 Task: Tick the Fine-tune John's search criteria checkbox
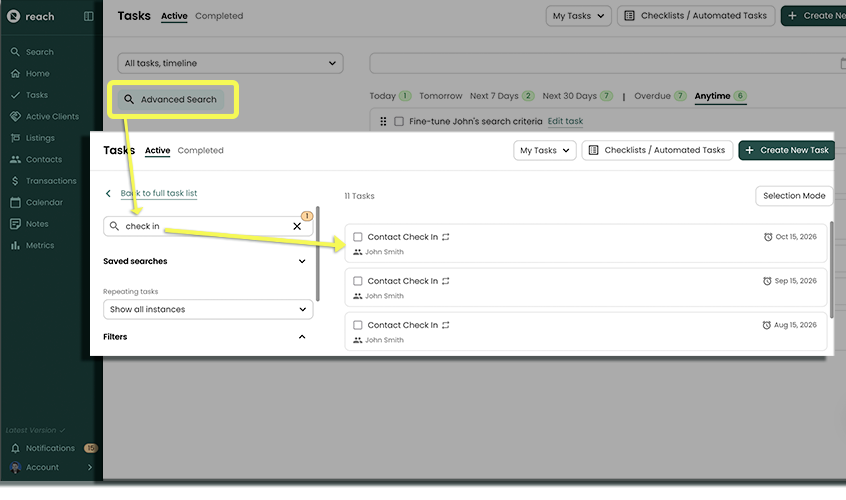pos(399,121)
